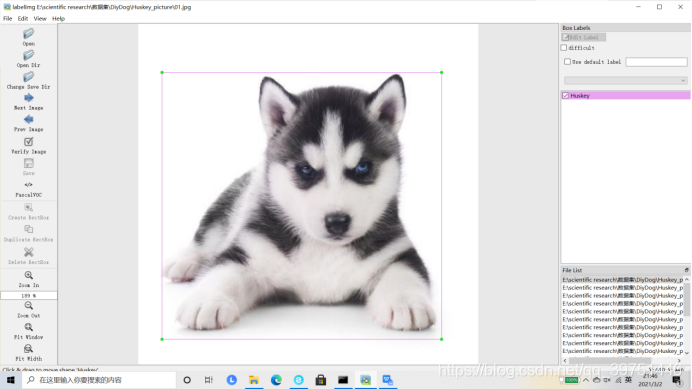Shrink the canvas with Zoom Out
This screenshot has width=692, height=389.
[29, 306]
